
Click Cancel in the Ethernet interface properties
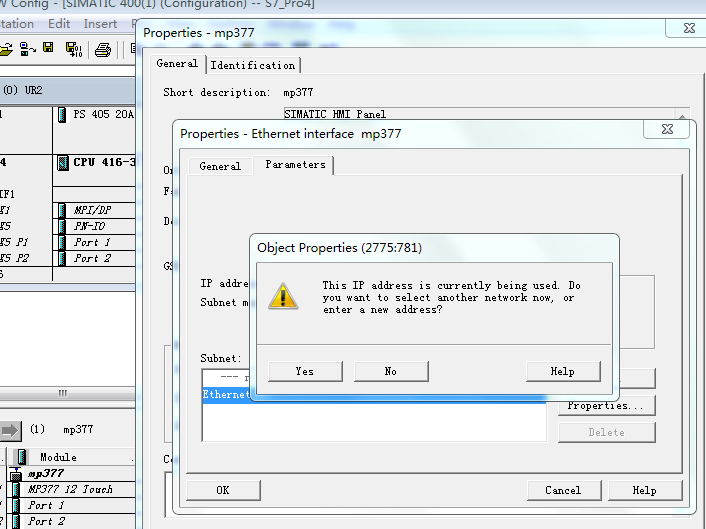pos(564,490)
